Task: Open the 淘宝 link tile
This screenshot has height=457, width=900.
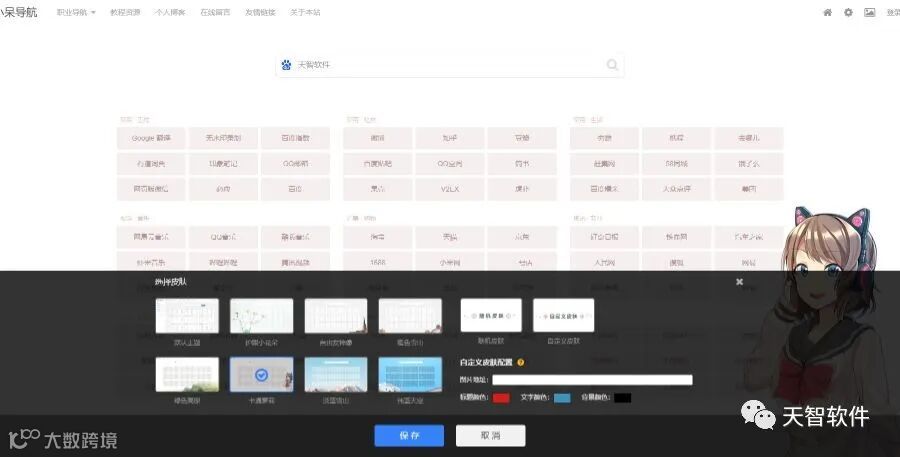Action: (377, 237)
